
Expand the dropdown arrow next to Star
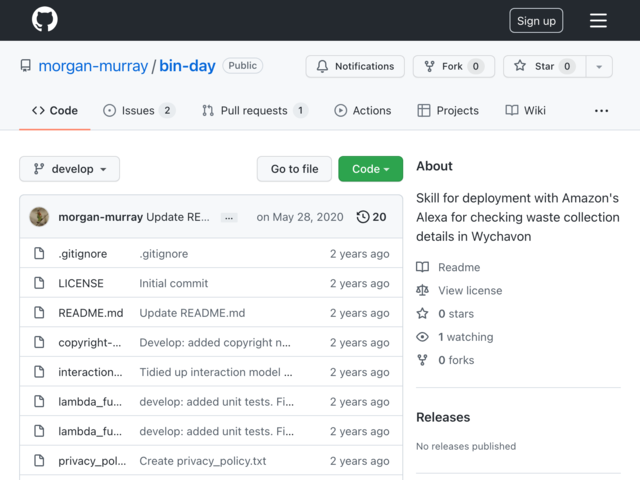pyautogui.click(x=599, y=66)
